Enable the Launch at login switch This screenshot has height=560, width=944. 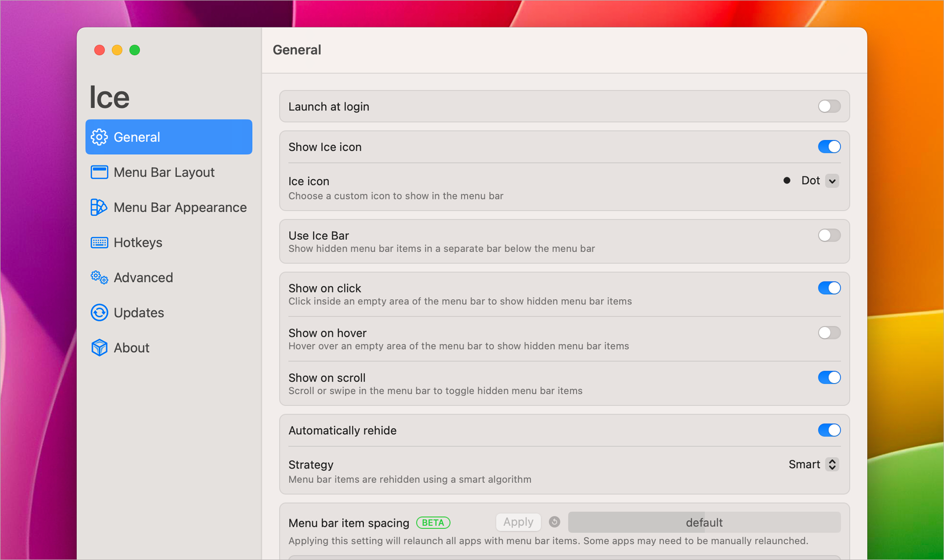[x=829, y=107]
